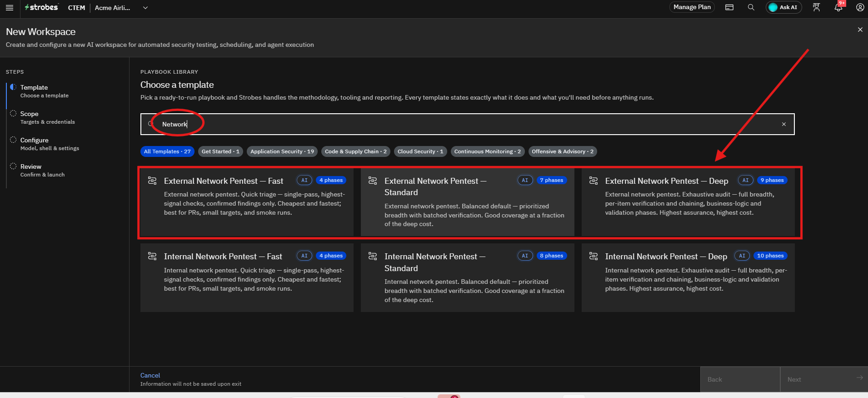
Task: Click the 8 phases badge
Action: click(x=552, y=256)
